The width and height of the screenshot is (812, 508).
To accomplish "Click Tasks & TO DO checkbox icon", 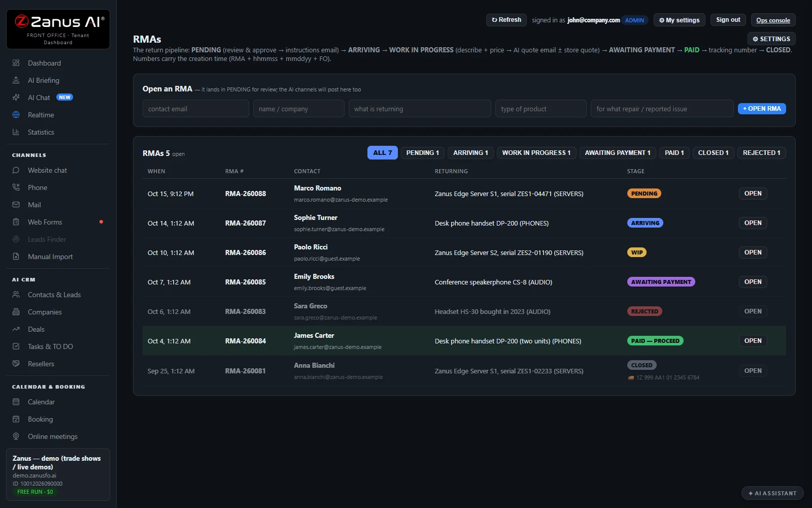I will [x=16, y=346].
